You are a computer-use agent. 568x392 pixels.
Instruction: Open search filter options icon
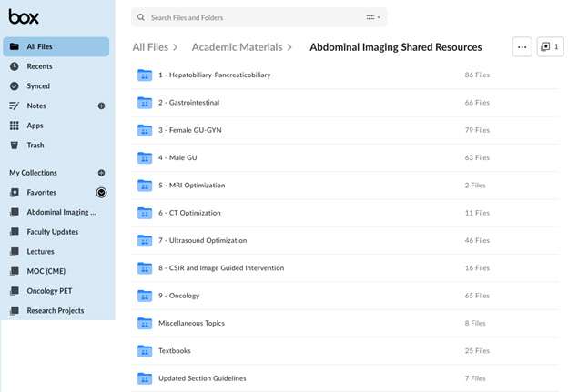(373, 17)
